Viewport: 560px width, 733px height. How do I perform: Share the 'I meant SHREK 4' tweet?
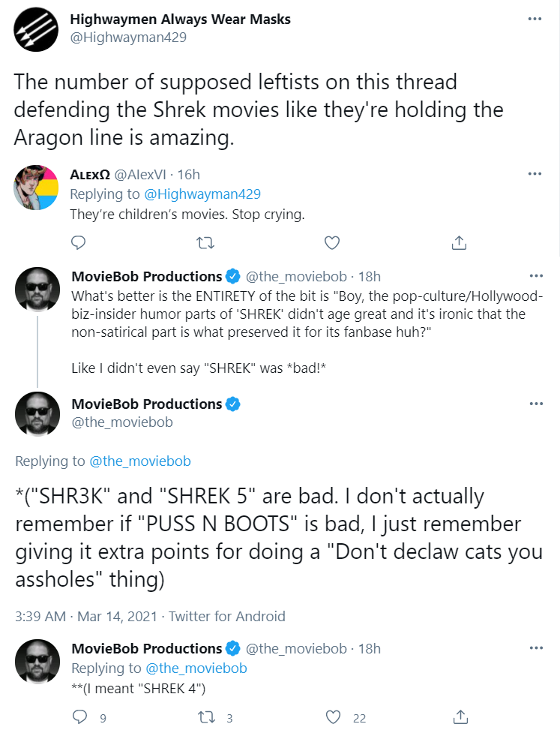pos(460,717)
